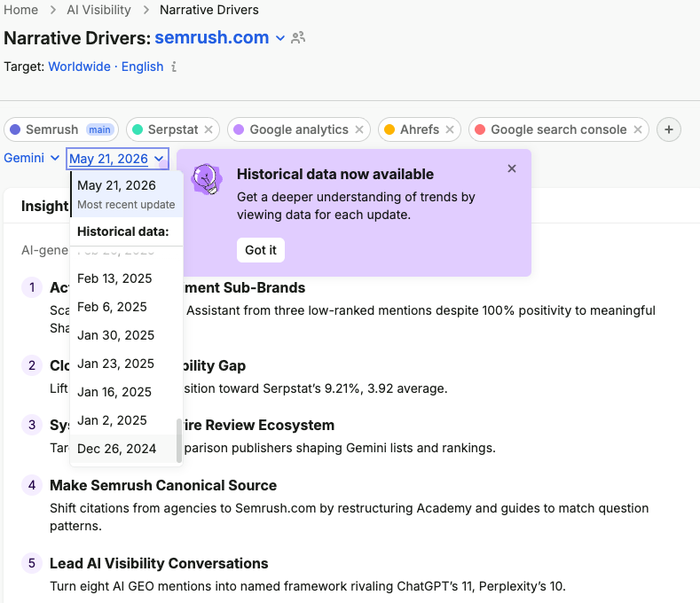The image size is (700, 603).
Task: Click "Lead AI Visibility Conversations" heading
Action: [x=159, y=563]
